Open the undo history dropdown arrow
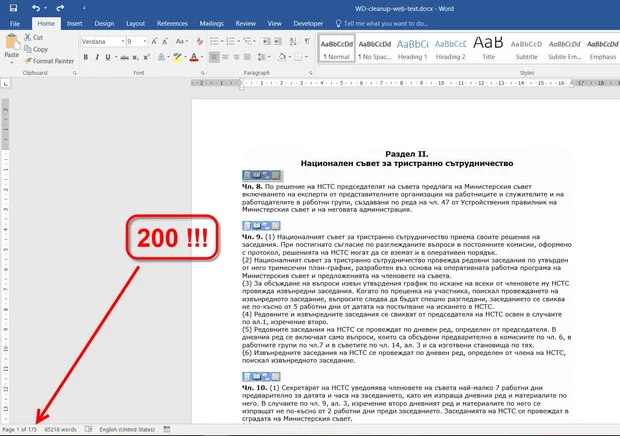The image size is (620, 436). pyautogui.click(x=45, y=8)
